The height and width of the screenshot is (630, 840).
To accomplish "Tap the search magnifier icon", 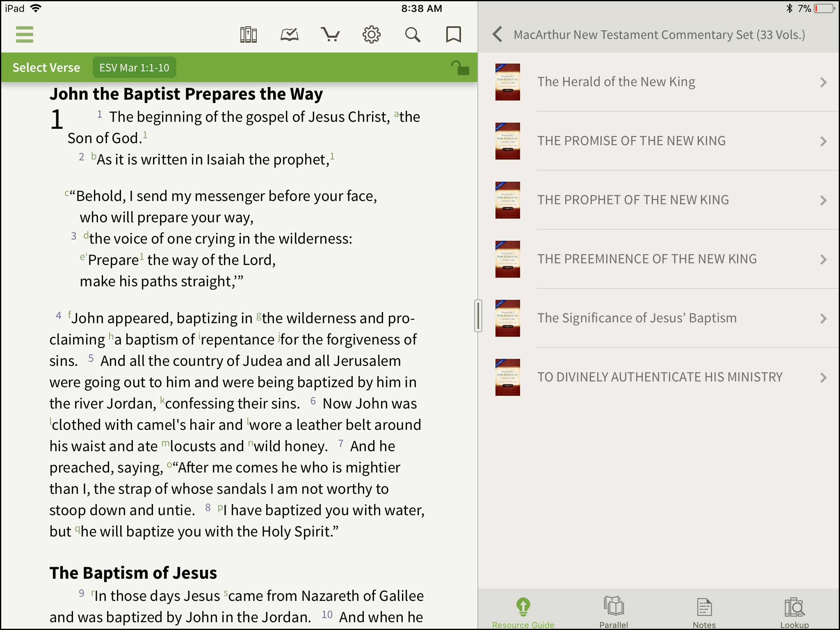I will tap(413, 35).
